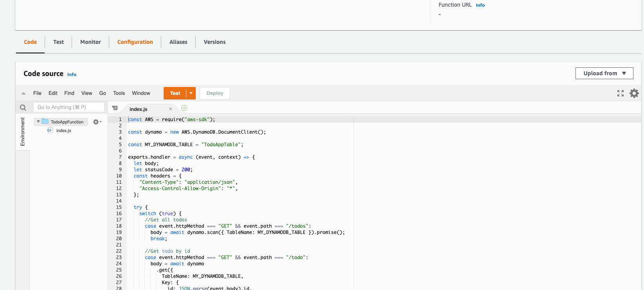Go to the Aliases tab

[178, 42]
